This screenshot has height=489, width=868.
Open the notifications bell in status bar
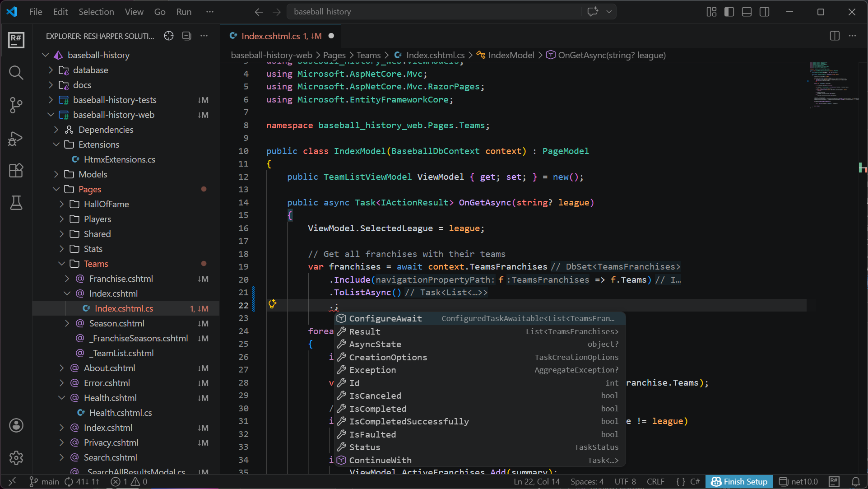pos(855,482)
